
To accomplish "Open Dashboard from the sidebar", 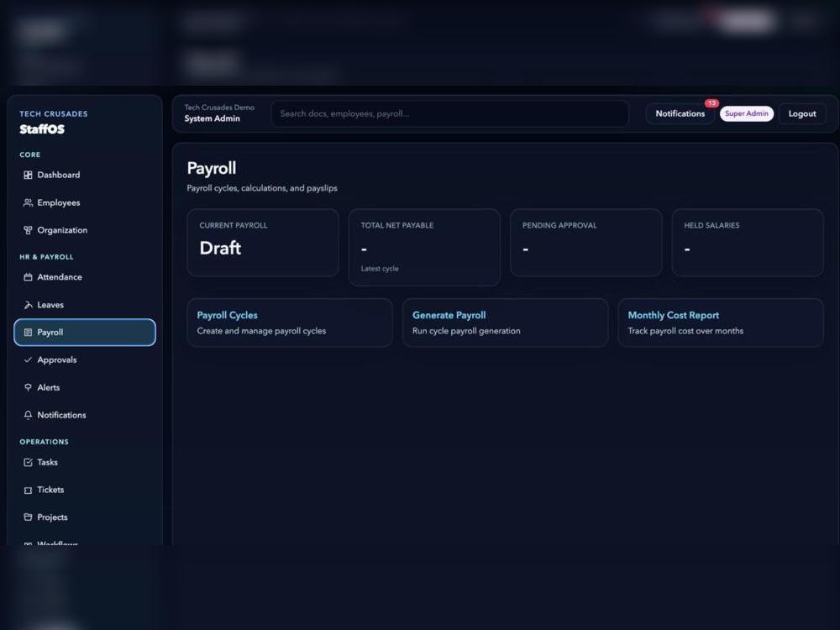I will pos(85,175).
